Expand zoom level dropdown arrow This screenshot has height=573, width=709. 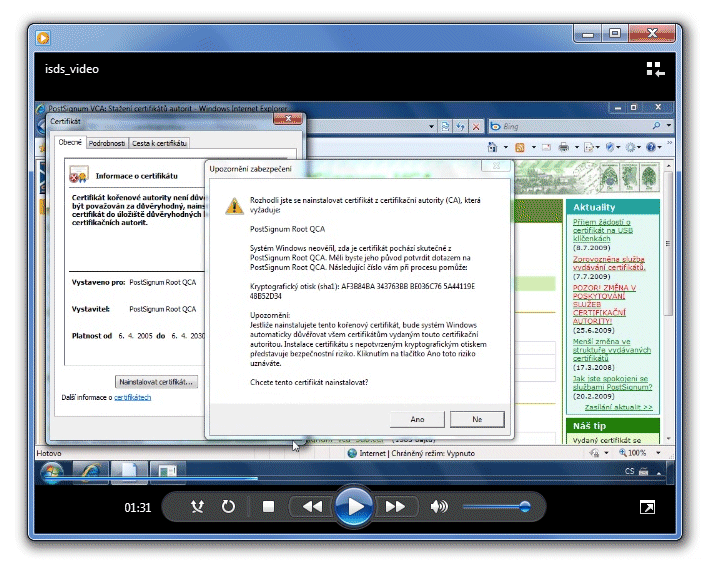(658, 453)
